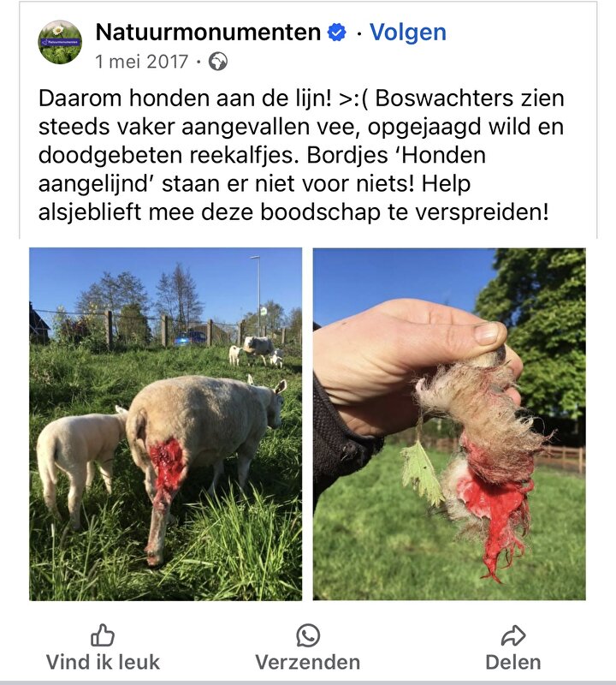The height and width of the screenshot is (685, 616).
Task: Tap the Vind ik leuk label
Action: 103,662
